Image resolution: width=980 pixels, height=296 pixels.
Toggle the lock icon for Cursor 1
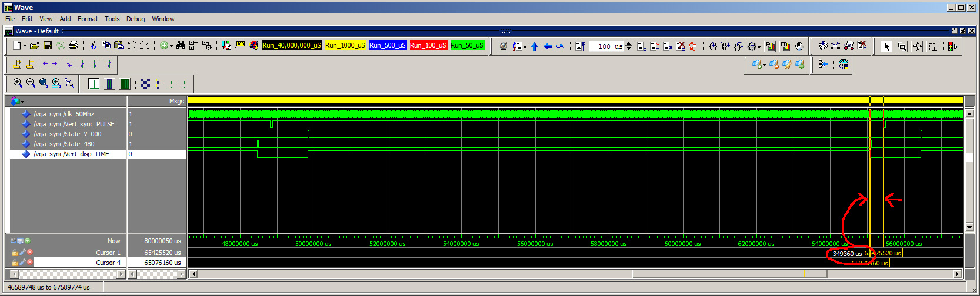click(15, 253)
